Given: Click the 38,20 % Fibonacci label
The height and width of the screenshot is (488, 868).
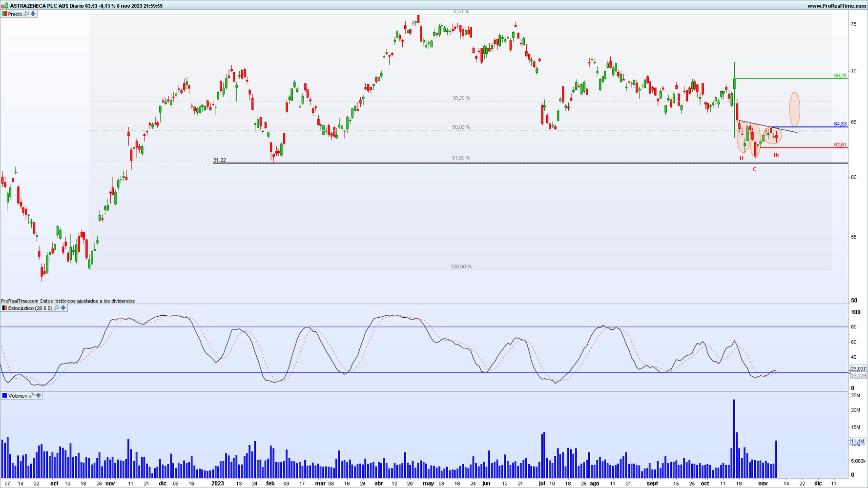Looking at the screenshot, I should point(461,98).
